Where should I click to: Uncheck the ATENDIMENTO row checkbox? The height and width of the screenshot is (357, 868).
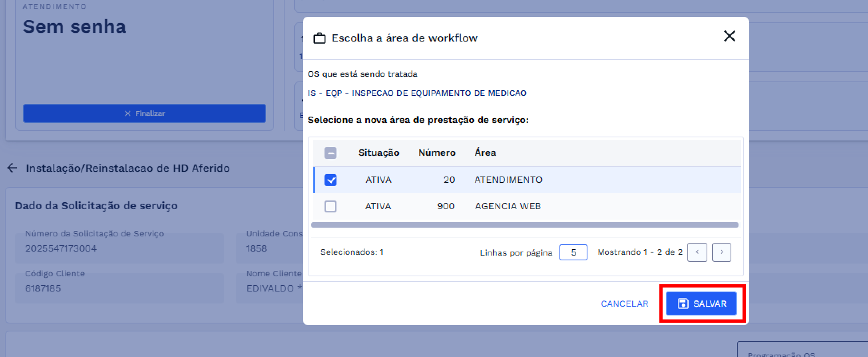(x=330, y=180)
